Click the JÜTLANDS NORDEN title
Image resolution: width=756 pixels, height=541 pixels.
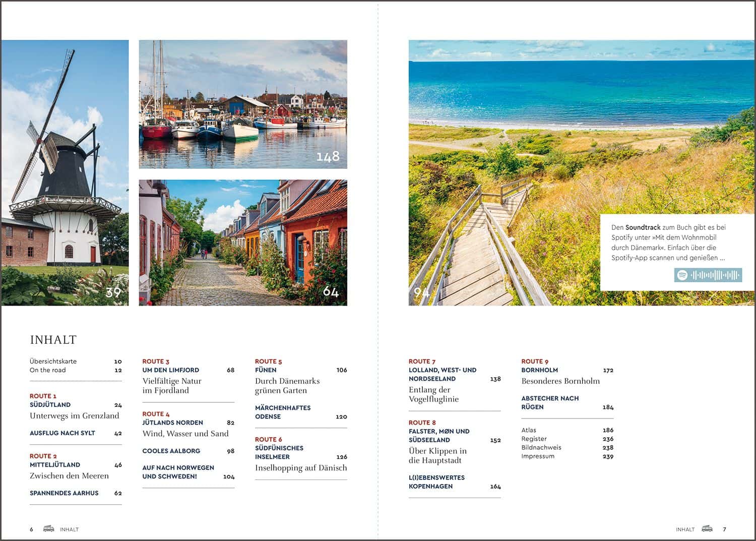tap(173, 423)
